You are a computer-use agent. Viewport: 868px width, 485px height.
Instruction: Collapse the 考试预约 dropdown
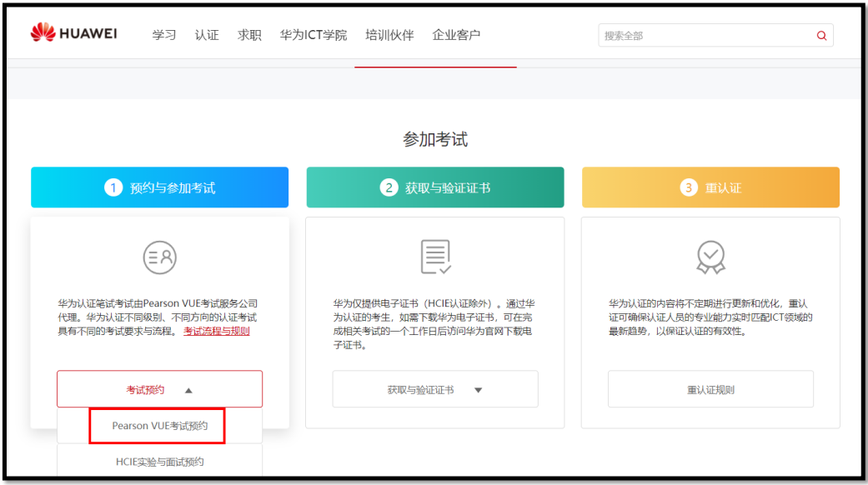[159, 389]
